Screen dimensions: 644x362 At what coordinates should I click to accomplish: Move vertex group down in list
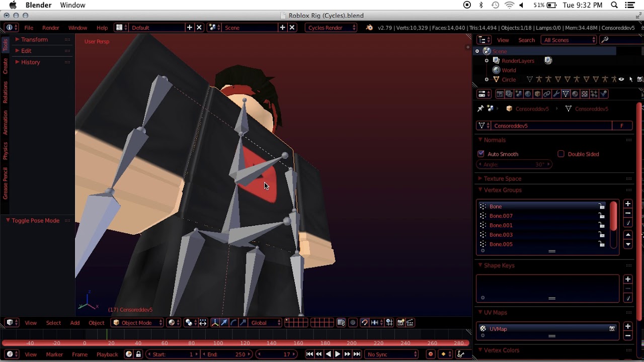coord(627,244)
